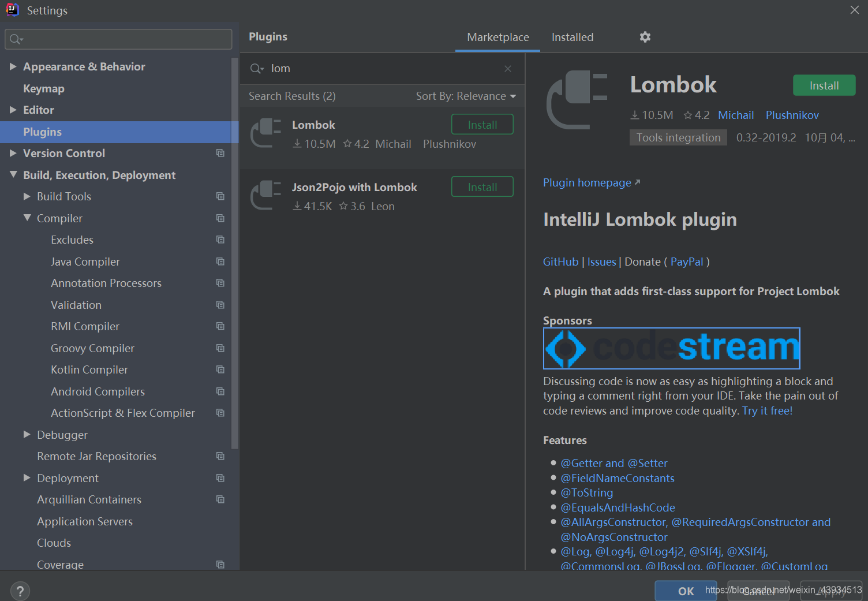Clear the plugin search field
Viewport: 868px width, 601px height.
(x=508, y=69)
